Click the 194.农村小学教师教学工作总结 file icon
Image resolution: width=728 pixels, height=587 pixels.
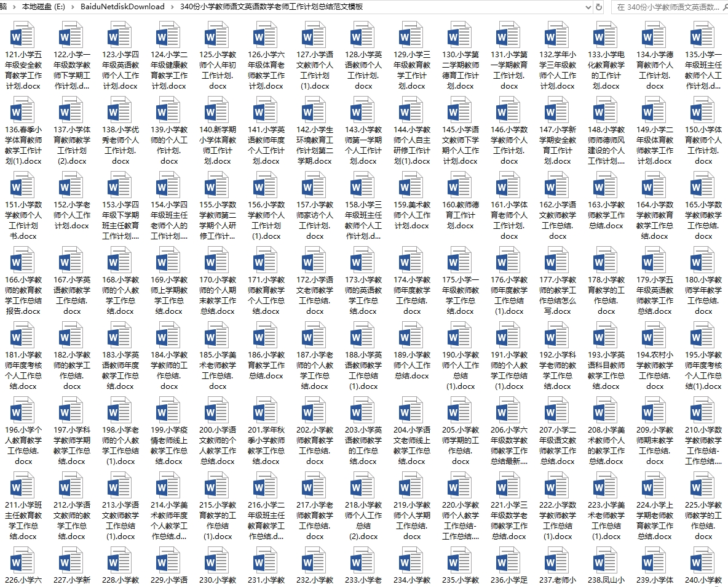tap(655, 336)
